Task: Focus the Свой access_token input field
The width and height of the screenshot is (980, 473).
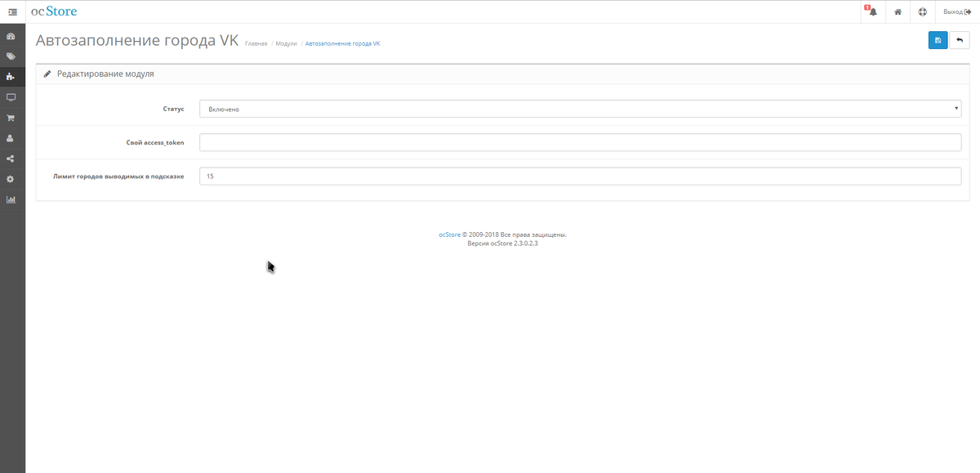Action: pyautogui.click(x=580, y=142)
